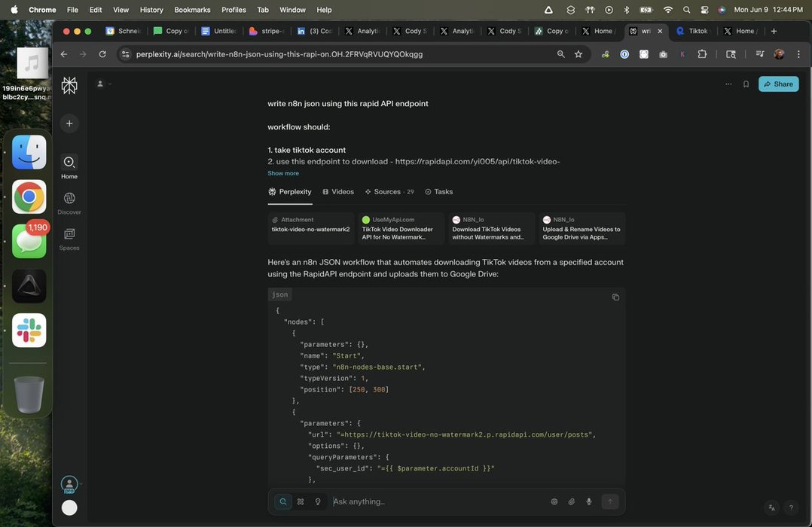Bookmark the page with the star icon
This screenshot has height=527, width=812.
point(578,54)
